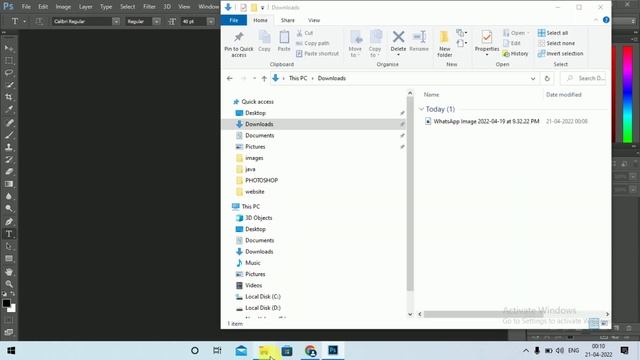Select the Gradient tool
640x360 pixels.
click(9, 184)
